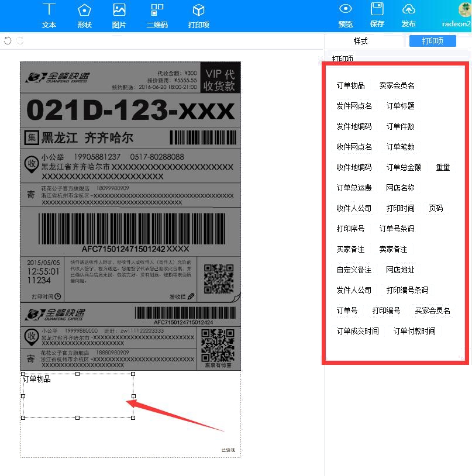The width and height of the screenshot is (472, 476).
Task: Save the template with 保存
Action: [x=377, y=15]
